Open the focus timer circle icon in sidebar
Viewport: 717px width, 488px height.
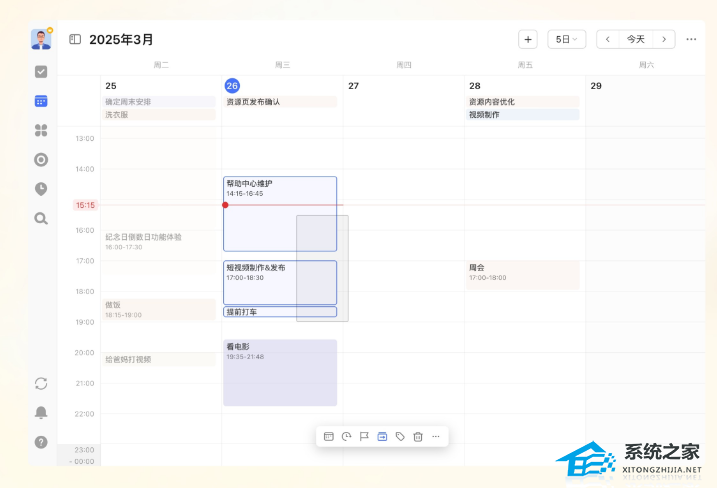coord(41,159)
